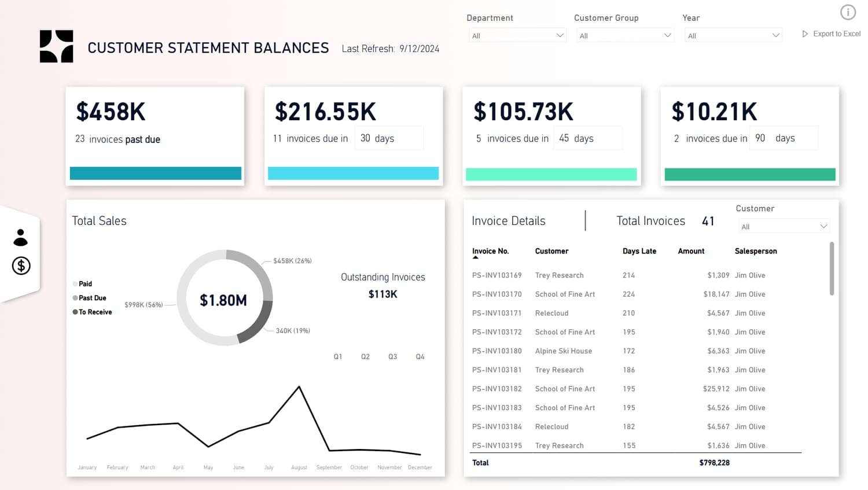Click the company logo icon
868x490 pixels.
tap(57, 46)
